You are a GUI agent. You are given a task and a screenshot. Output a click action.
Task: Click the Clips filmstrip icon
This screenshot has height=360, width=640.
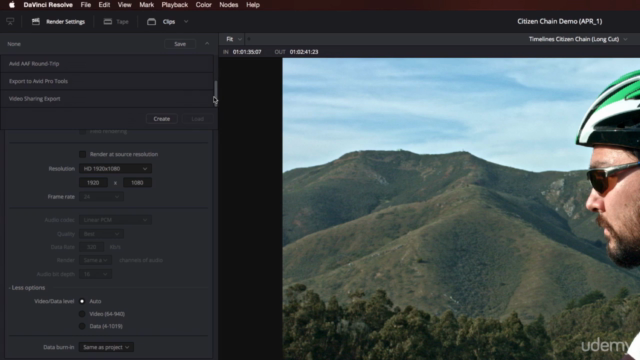(x=151, y=22)
